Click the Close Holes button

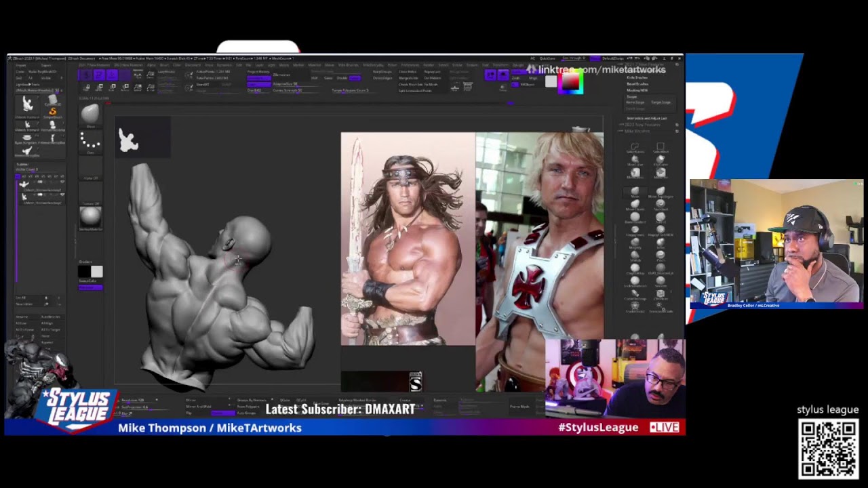click(x=408, y=71)
